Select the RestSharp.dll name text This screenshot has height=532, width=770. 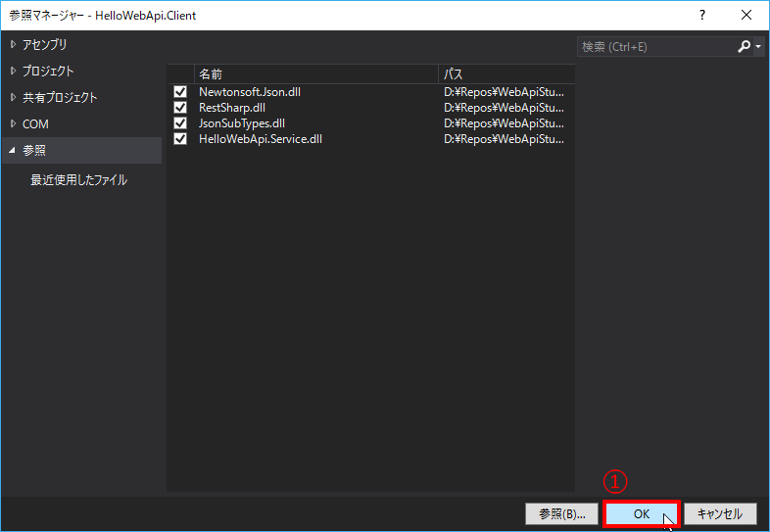tap(232, 108)
